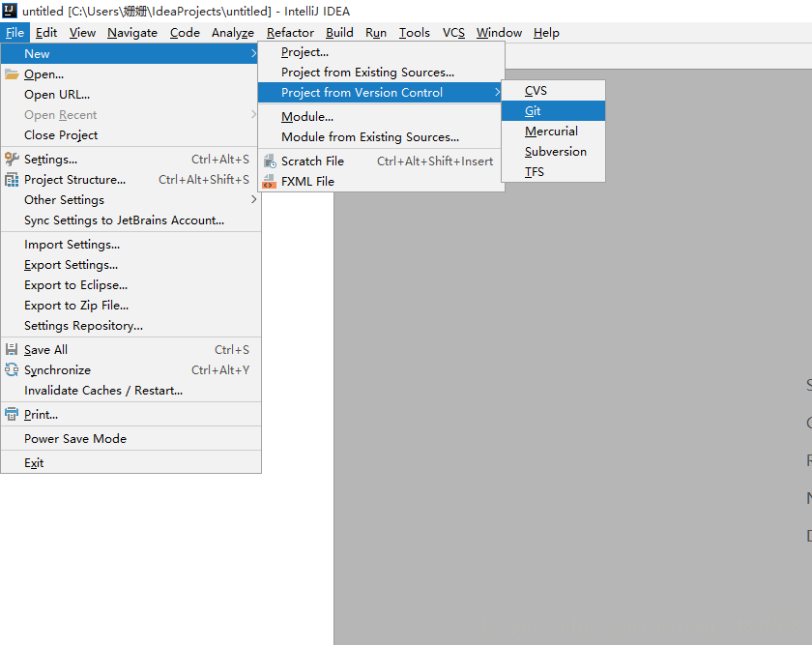Viewport: 812px width, 645px height.
Task: Open Settings... from File menu
Action: pos(130,159)
